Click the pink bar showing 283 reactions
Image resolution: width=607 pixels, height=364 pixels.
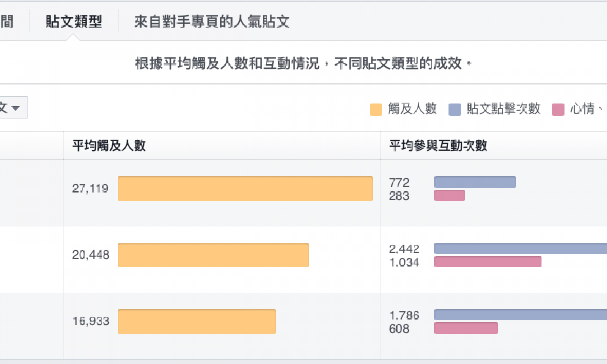pyautogui.click(x=450, y=195)
